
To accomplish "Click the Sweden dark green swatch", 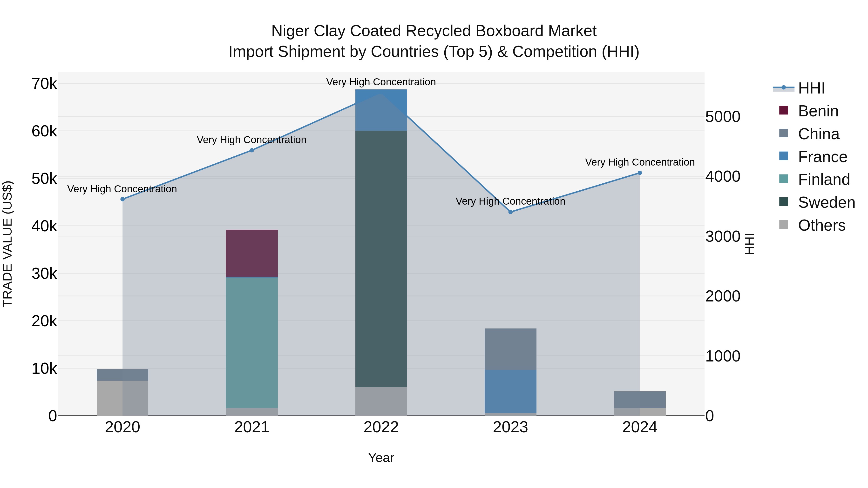I will coord(784,202).
